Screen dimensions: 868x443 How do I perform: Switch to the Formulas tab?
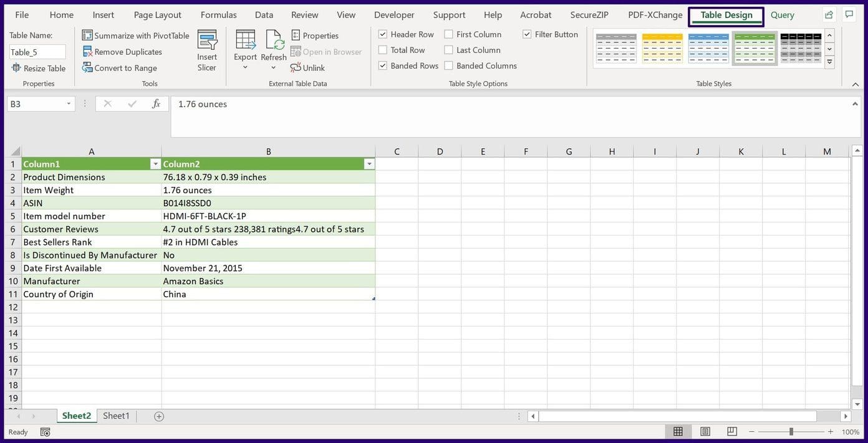point(219,15)
